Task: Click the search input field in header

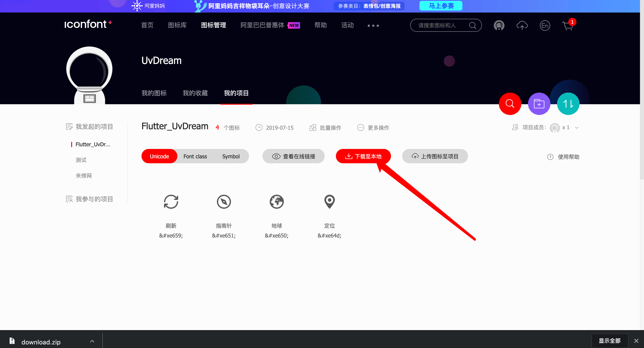Action: click(440, 25)
